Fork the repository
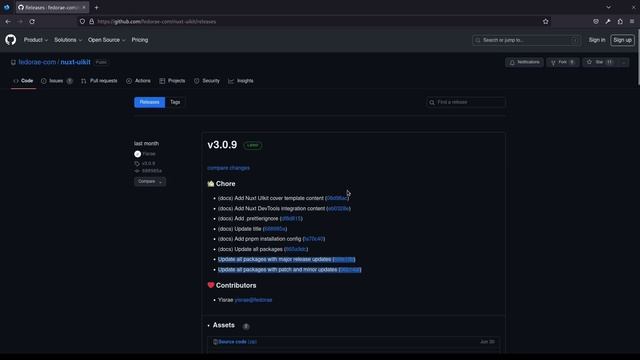Image resolution: width=640 pixels, height=360 pixels. [x=563, y=62]
